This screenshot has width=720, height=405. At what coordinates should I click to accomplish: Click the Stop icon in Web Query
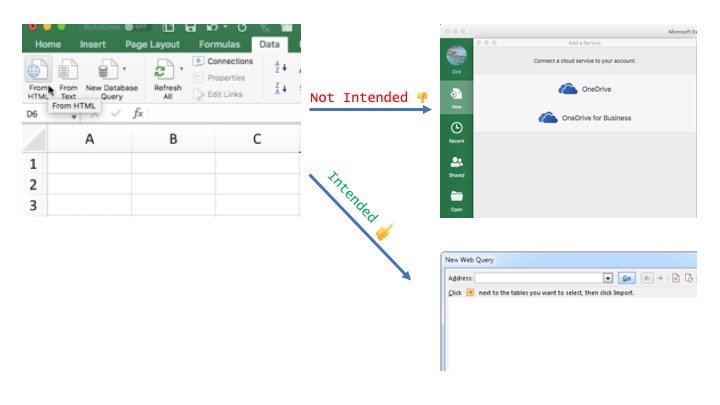click(x=675, y=278)
